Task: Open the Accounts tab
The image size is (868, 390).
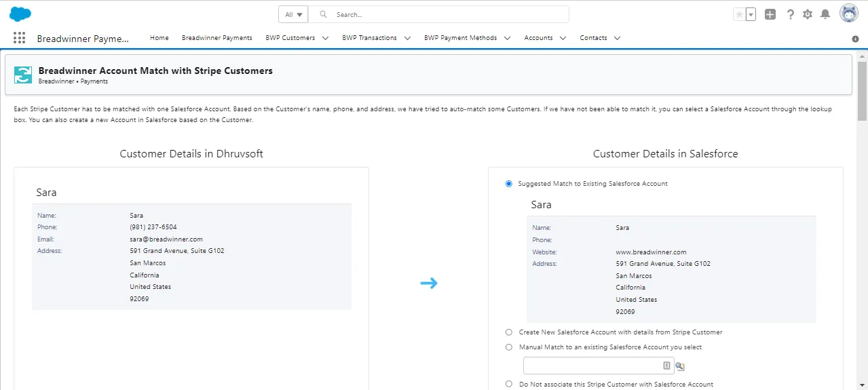Action: (x=539, y=38)
